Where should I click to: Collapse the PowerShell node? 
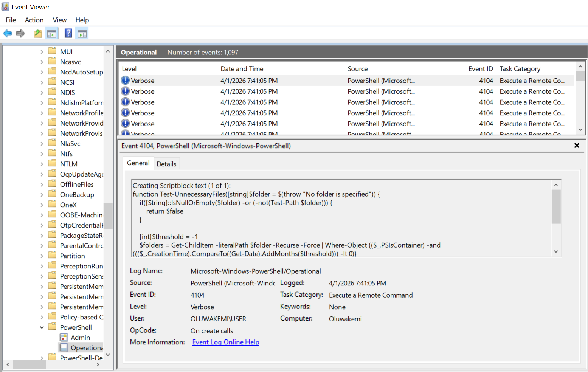coord(42,327)
